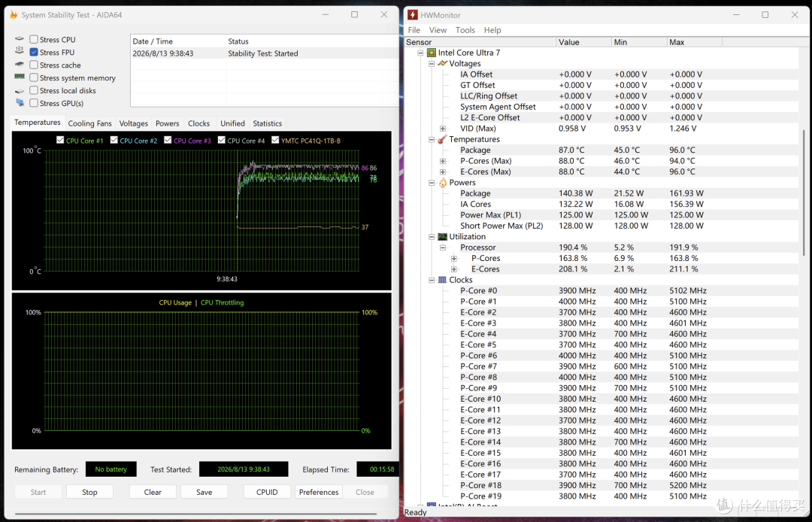Enable the Stress CPU checkbox
Screen dimensions: 812x522
(x=34, y=39)
